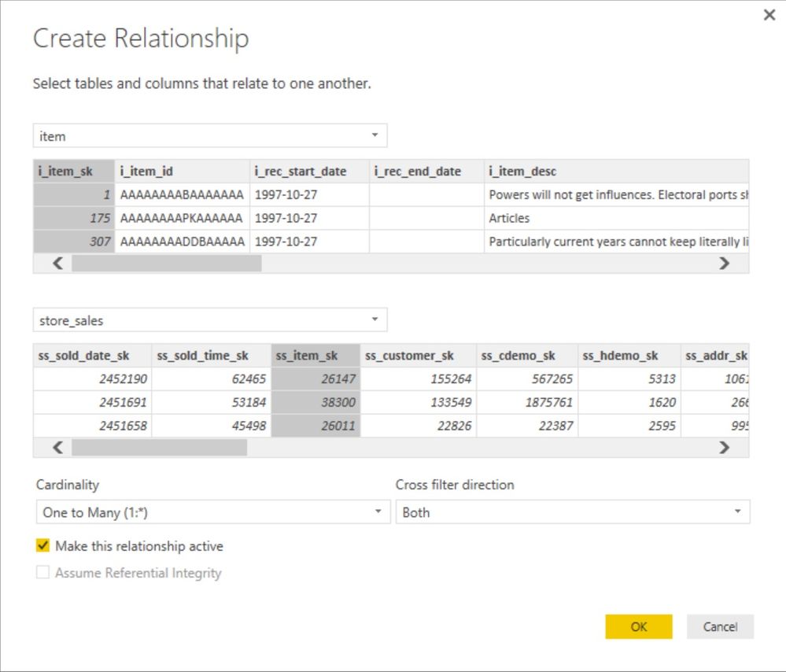Confirm the relationship by clicking OK
This screenshot has width=786, height=672.
638,626
